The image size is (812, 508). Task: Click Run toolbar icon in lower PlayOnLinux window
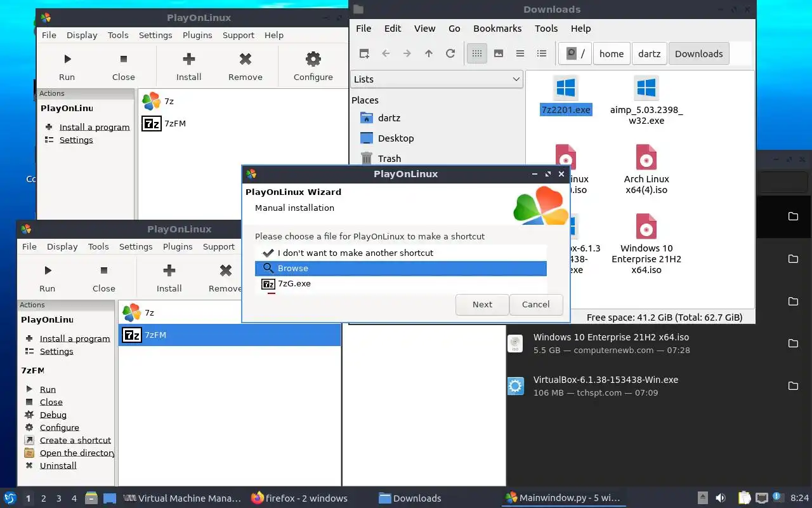pyautogui.click(x=48, y=271)
